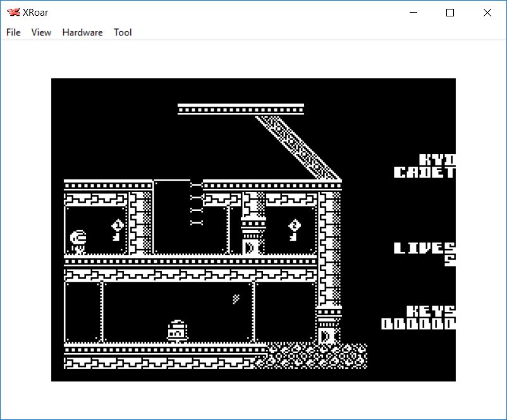Click the KEYS counter digits

click(x=418, y=324)
